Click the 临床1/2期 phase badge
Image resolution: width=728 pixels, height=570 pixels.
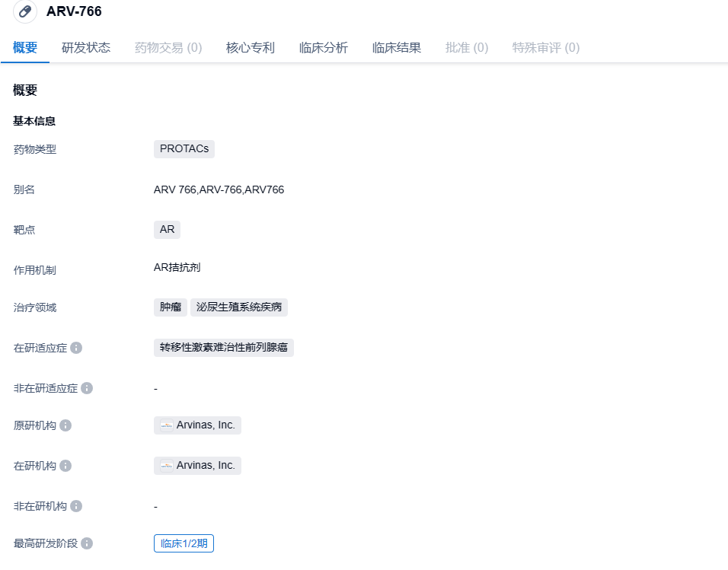184,543
